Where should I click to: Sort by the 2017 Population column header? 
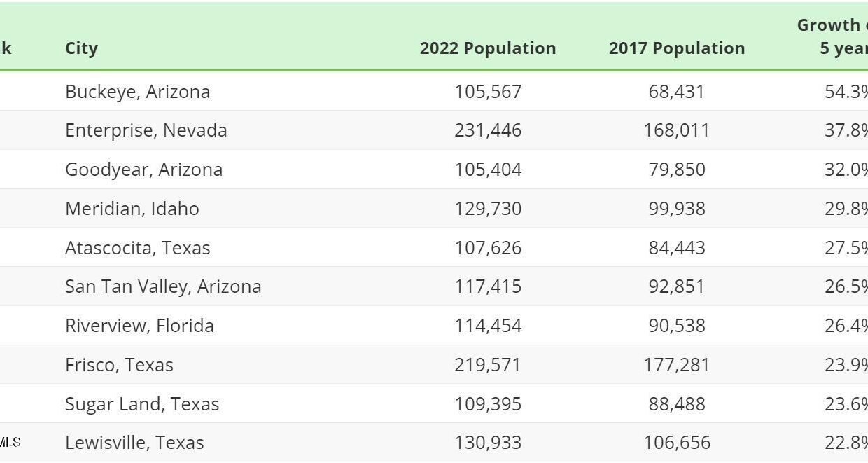[x=677, y=48]
